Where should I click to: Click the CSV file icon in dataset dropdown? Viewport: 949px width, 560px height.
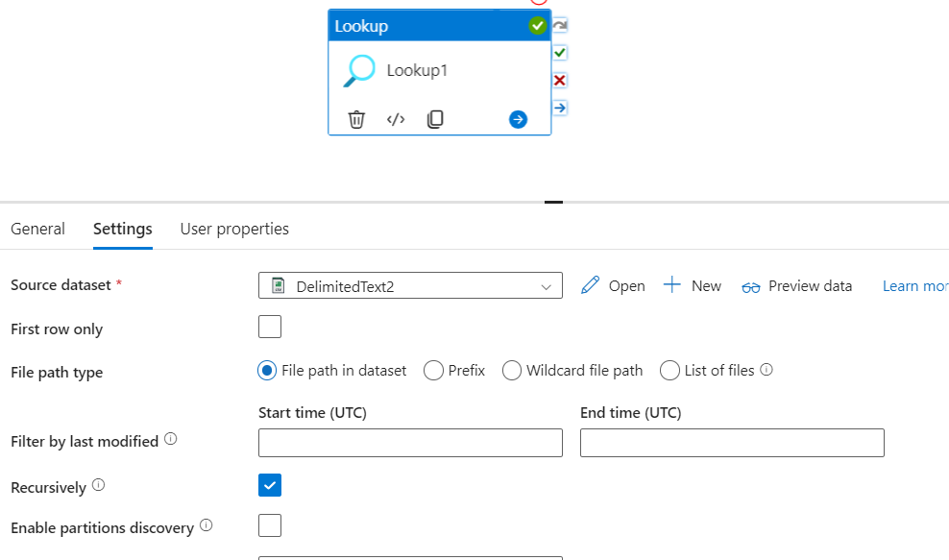click(x=279, y=285)
